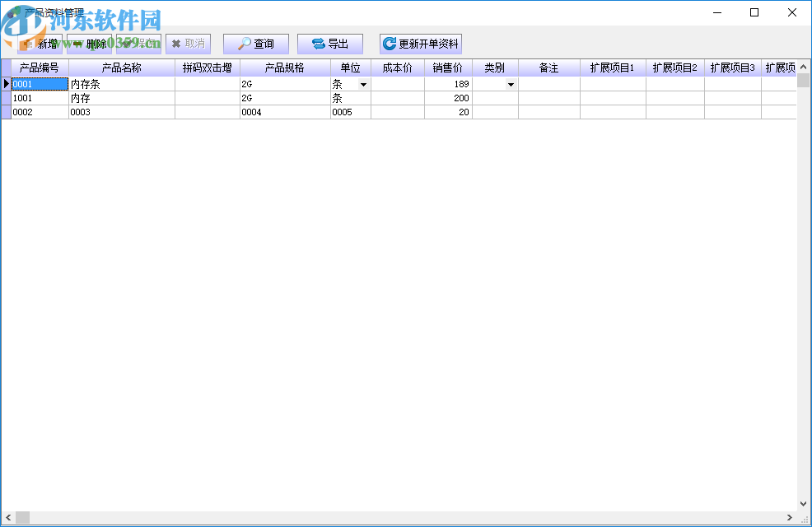Click the 类别 column header
The image size is (812, 527).
click(495, 68)
